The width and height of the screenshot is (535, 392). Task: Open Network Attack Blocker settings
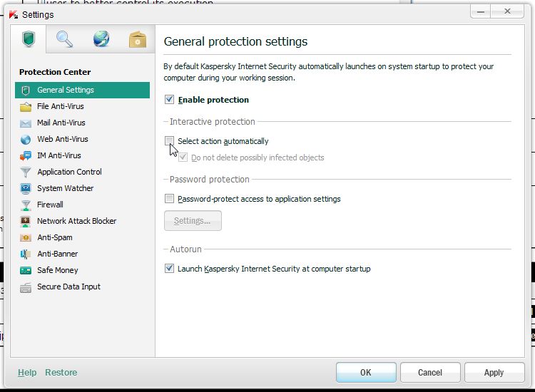click(x=82, y=221)
